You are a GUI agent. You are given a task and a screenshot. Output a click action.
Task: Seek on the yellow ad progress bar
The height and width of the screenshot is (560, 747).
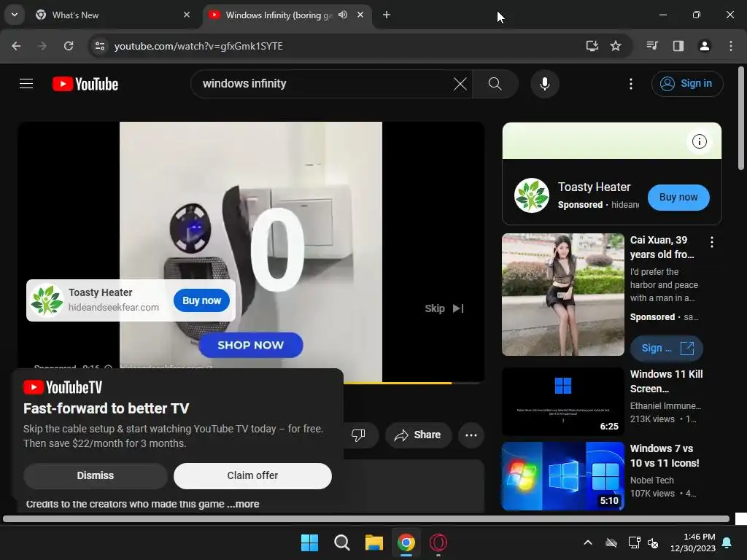(398, 382)
